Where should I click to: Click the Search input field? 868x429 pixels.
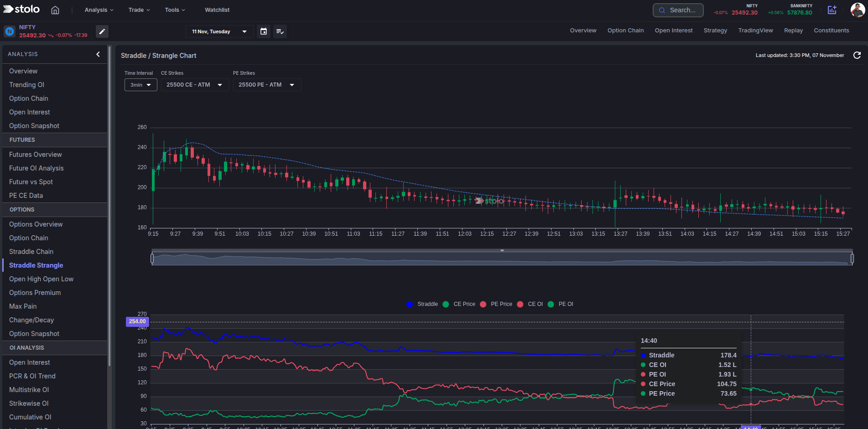click(x=678, y=10)
